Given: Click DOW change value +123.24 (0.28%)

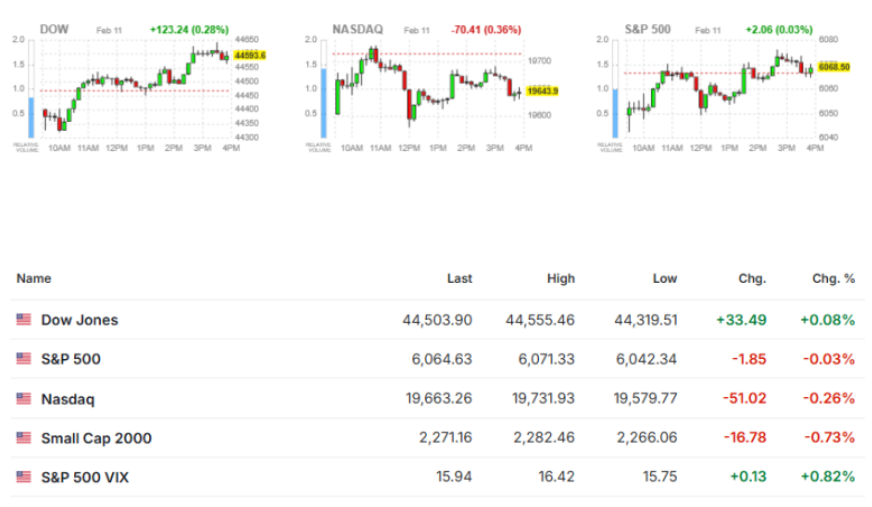Looking at the screenshot, I should pos(189,30).
